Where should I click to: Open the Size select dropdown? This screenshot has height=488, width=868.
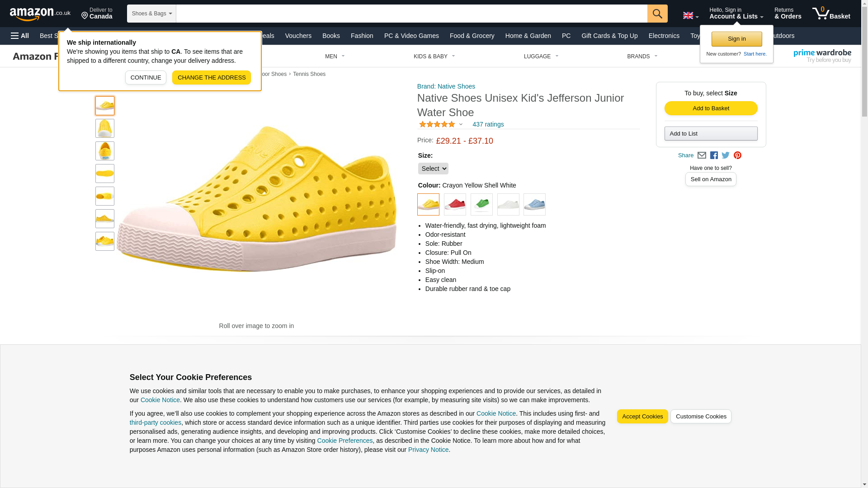[x=433, y=169]
